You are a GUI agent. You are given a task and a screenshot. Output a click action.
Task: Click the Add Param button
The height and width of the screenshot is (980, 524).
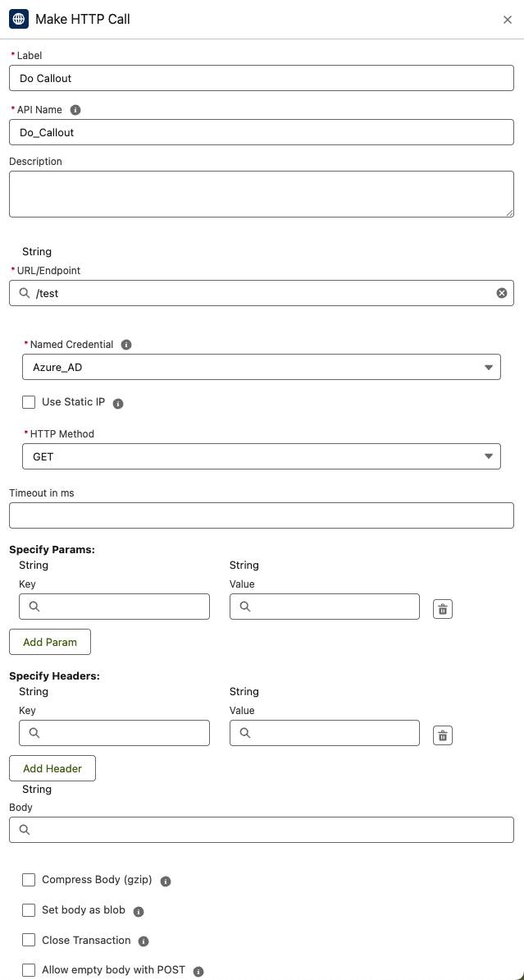(50, 642)
